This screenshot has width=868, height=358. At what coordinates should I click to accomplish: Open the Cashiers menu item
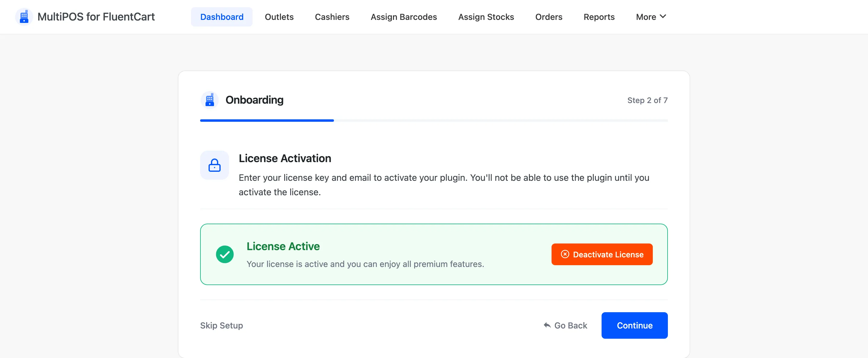coord(332,17)
